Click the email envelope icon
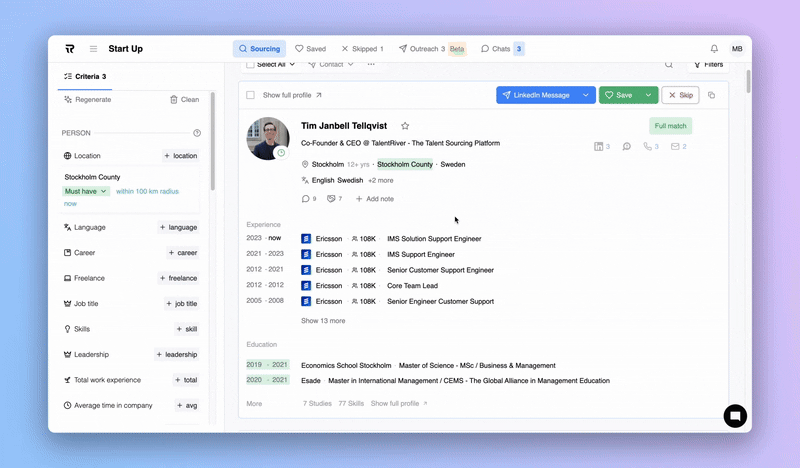This screenshot has width=800, height=468. (x=677, y=147)
